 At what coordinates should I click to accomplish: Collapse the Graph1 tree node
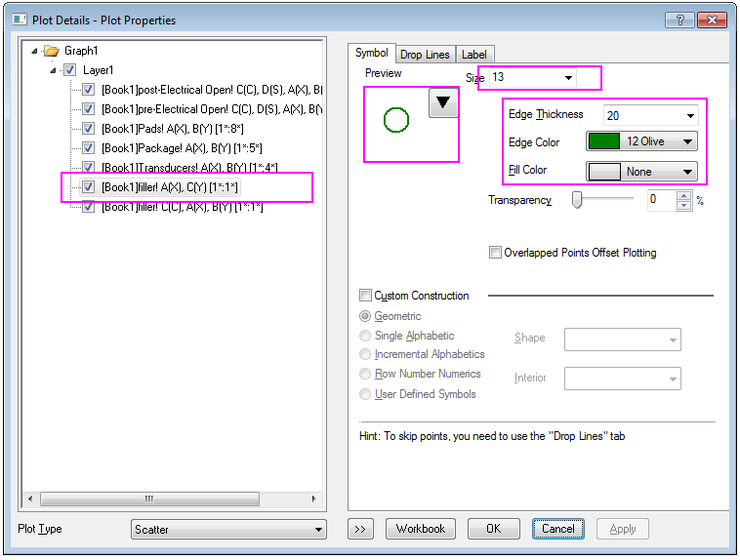[x=36, y=51]
